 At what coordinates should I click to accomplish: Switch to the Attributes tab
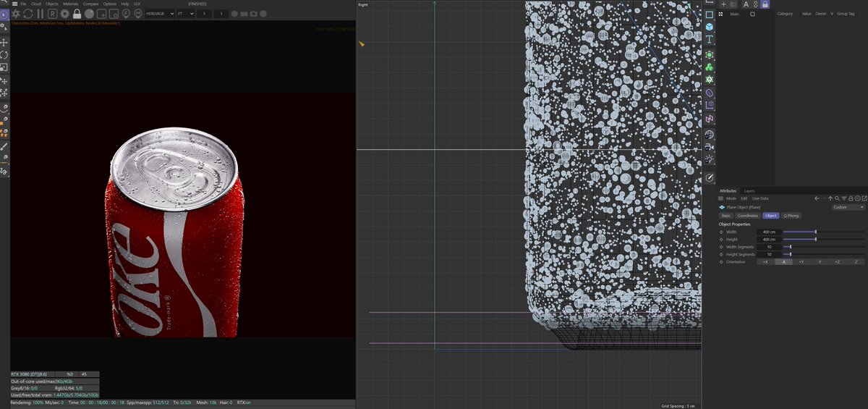point(728,191)
